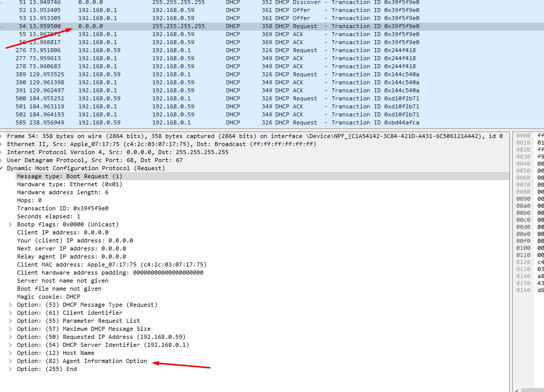
Task: Expand the Bootp flags field
Action: click(11, 224)
